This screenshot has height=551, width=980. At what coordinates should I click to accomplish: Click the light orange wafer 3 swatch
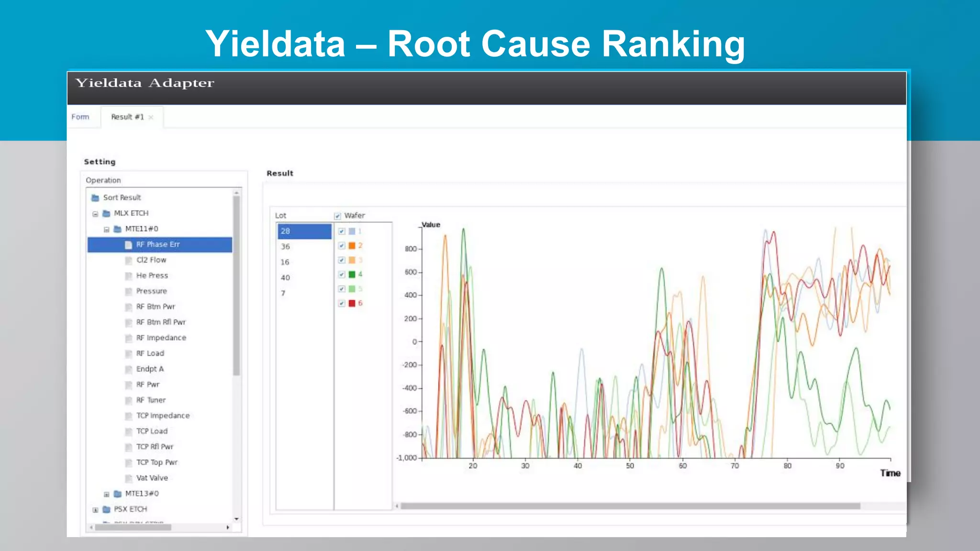click(x=352, y=260)
